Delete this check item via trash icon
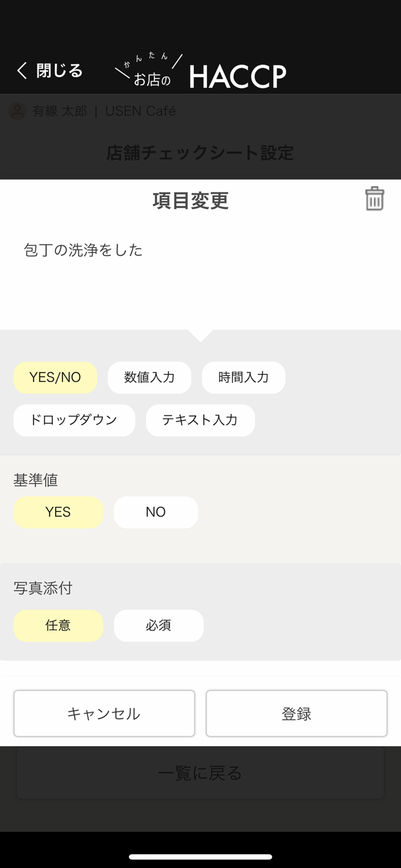The image size is (401, 868). 374,198
